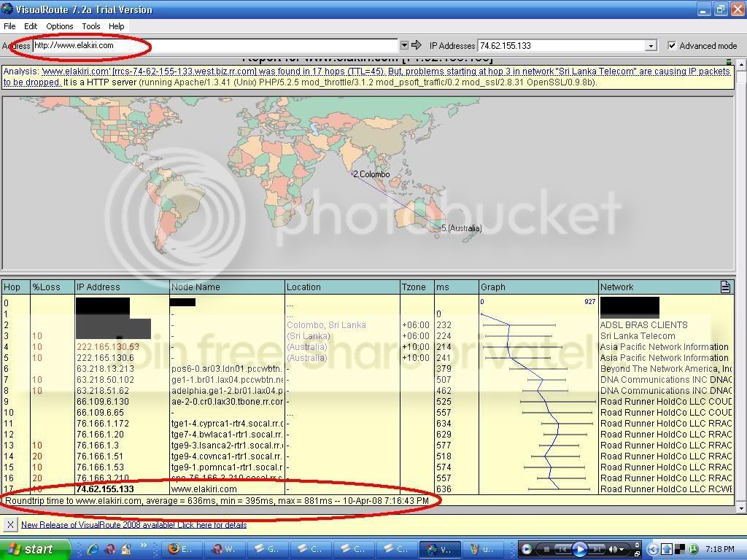
Task: Open the Help menu
Action: point(116,26)
